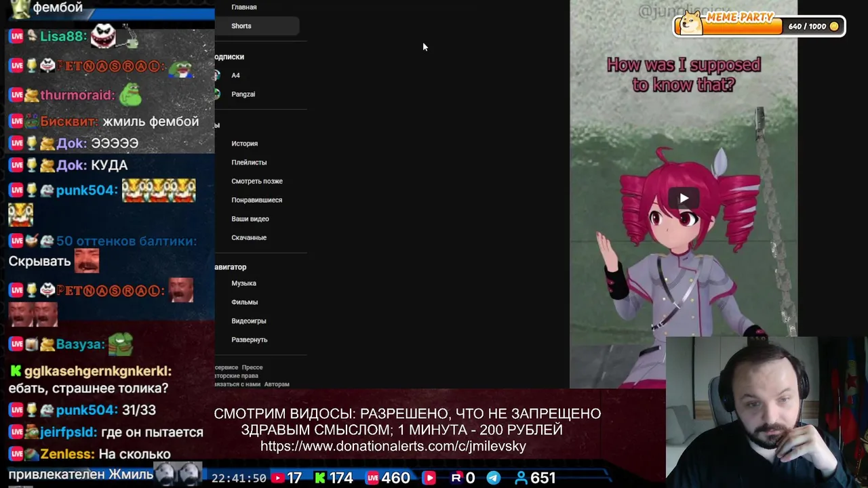The image size is (868, 488).
Task: Click the YouTube icon in status bar
Action: 277,478
